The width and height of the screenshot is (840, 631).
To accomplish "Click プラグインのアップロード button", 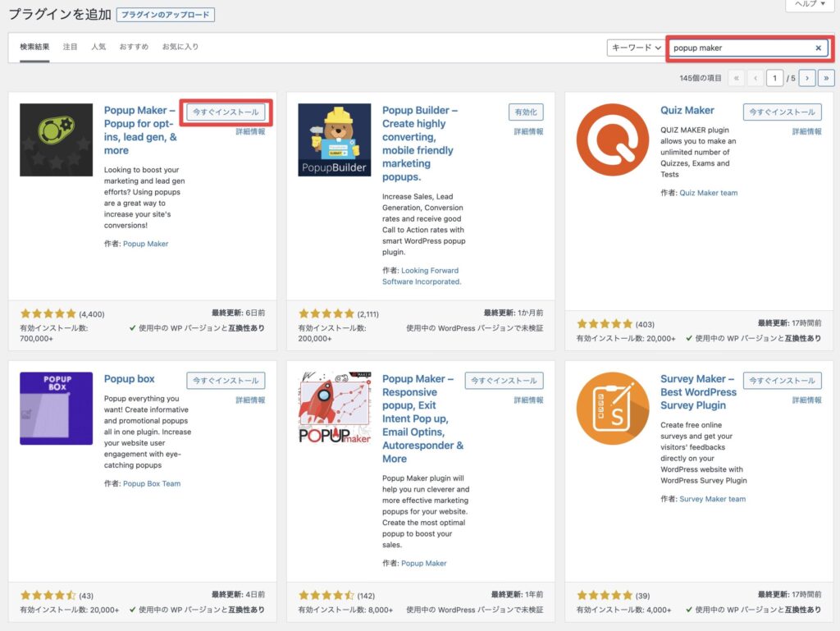I will point(166,15).
